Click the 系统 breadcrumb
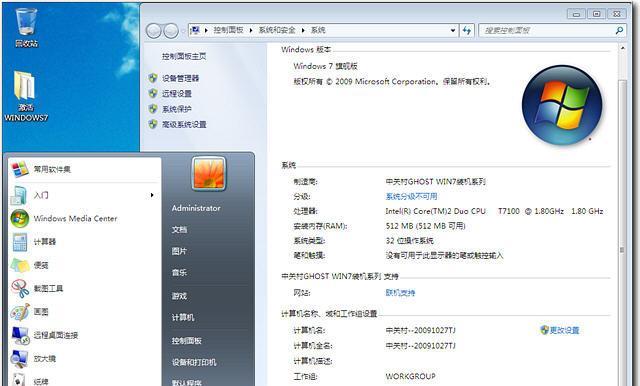 click(x=318, y=30)
